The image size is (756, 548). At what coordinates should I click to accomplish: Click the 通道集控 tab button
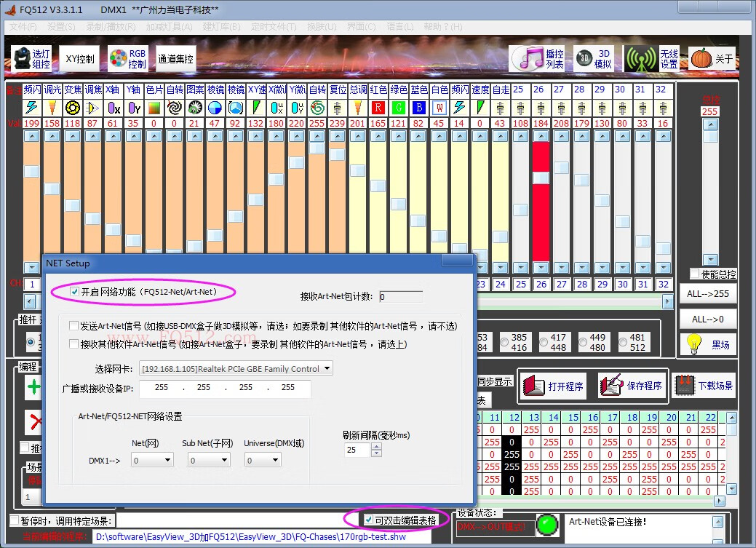(175, 59)
